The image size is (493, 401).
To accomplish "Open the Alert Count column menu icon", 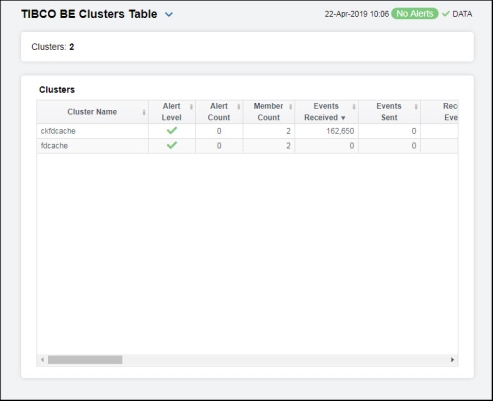I will coord(239,107).
